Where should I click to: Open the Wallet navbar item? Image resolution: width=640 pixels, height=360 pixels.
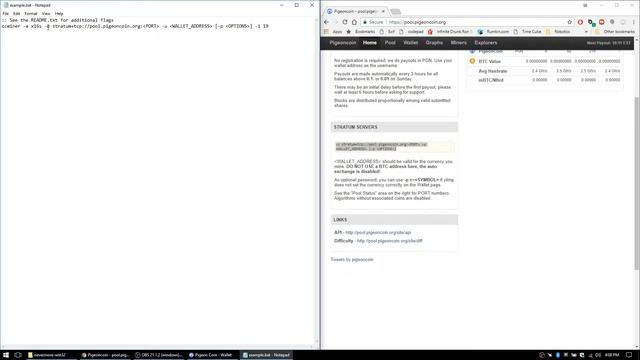tap(411, 43)
